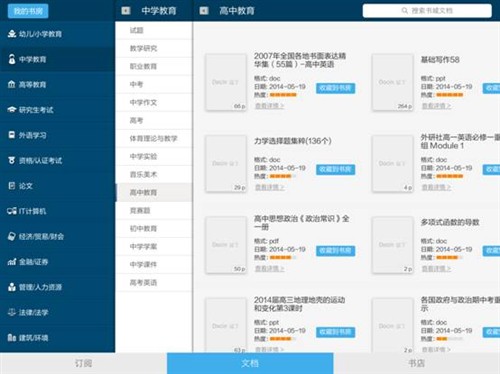The image size is (500, 374).
Task: Open 查看详情 link for 力学选择题集粹
Action: (x=269, y=187)
